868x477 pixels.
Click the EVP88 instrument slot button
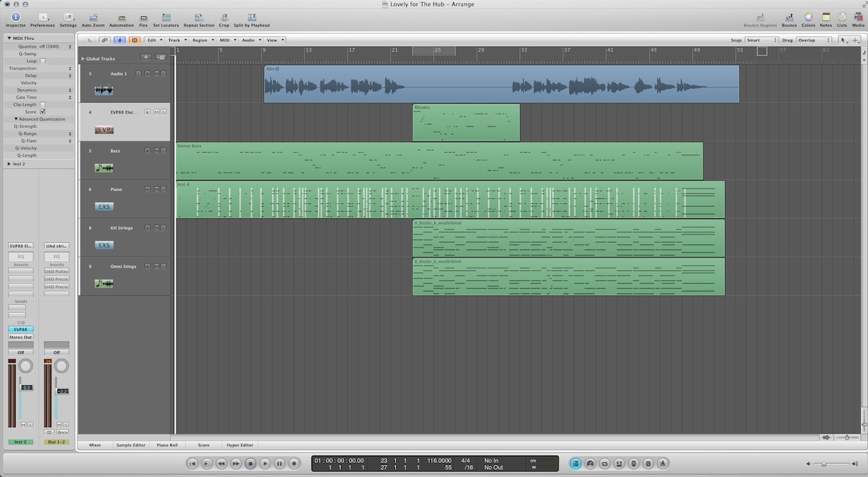(x=21, y=330)
